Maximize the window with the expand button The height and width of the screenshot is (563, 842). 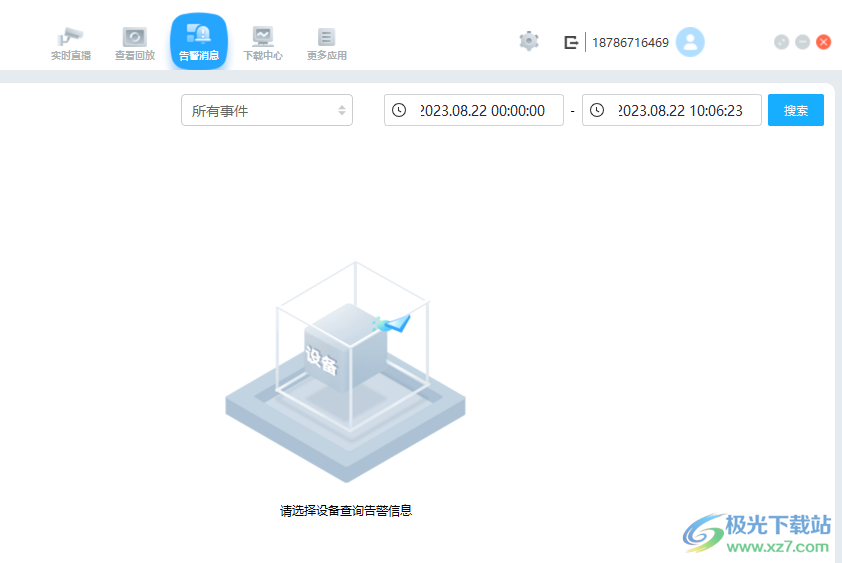click(781, 42)
